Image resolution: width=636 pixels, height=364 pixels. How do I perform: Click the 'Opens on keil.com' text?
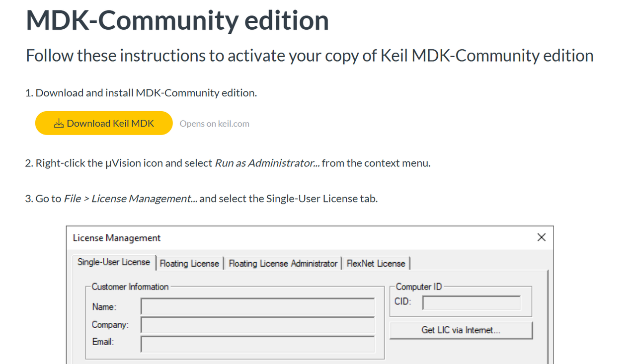click(x=215, y=124)
